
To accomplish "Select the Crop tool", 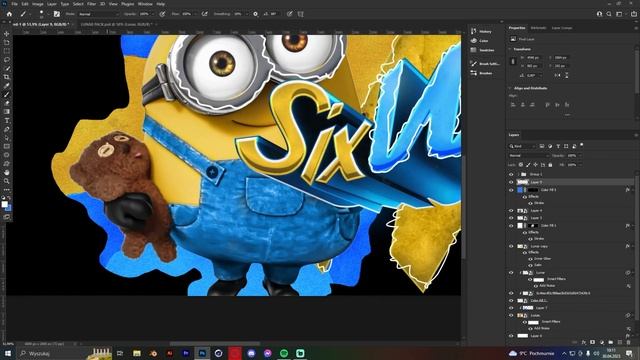I will 7,77.
